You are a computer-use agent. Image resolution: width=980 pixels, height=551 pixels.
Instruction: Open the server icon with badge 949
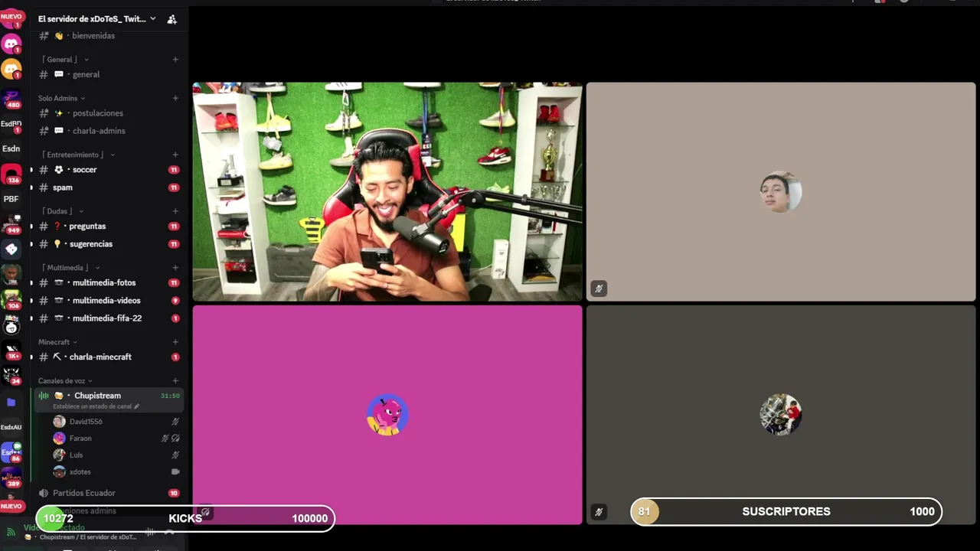click(x=11, y=224)
